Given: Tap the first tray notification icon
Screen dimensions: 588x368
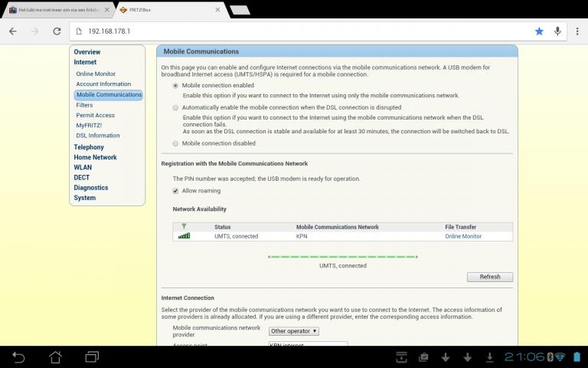Looking at the screenshot, I should 401,357.
